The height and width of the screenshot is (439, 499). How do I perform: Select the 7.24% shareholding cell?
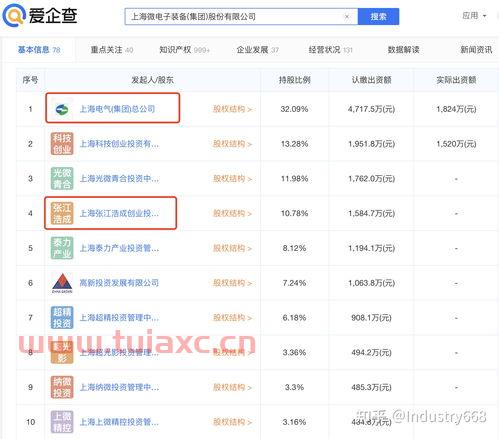[294, 283]
